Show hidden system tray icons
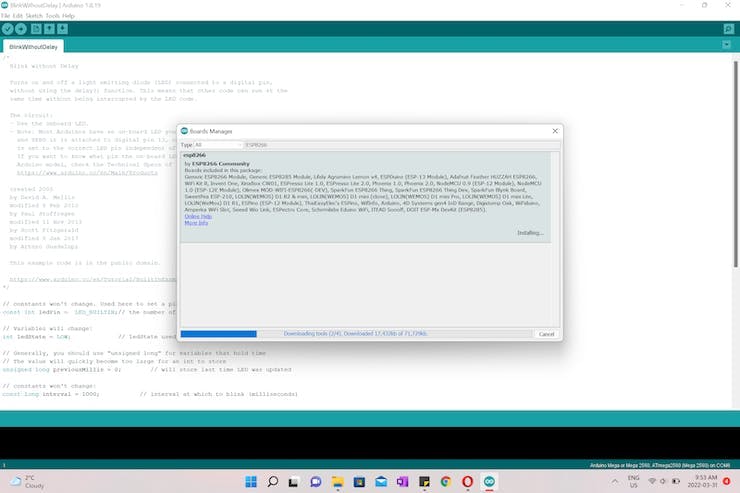 (615, 482)
